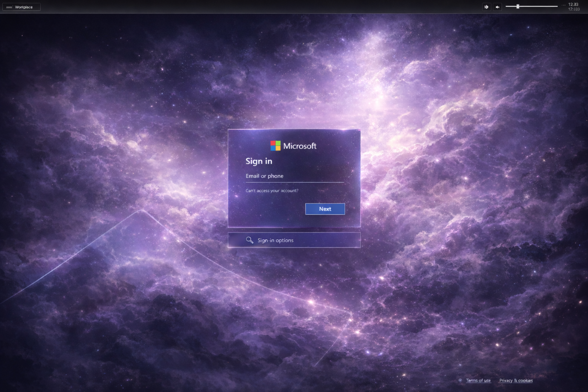Switch to the Workplace tab
The width and height of the screenshot is (588, 392).
tap(24, 7)
